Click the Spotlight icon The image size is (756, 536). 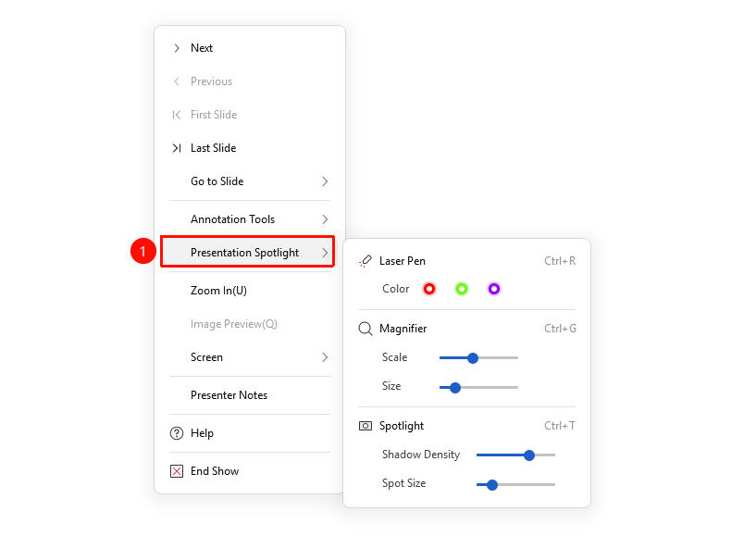(366, 426)
